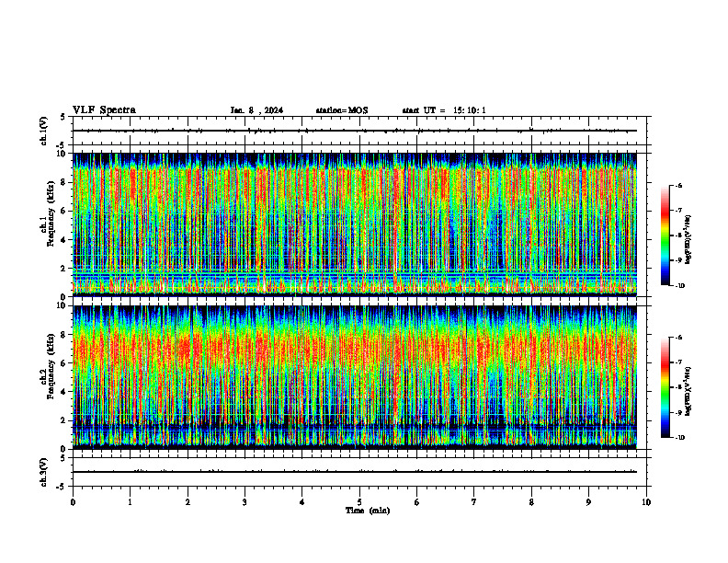Image resolution: width=728 pixels, height=563 pixels.
Task: Click the log(PSD) label beside ch.1 colorbar
Action: coord(688,239)
